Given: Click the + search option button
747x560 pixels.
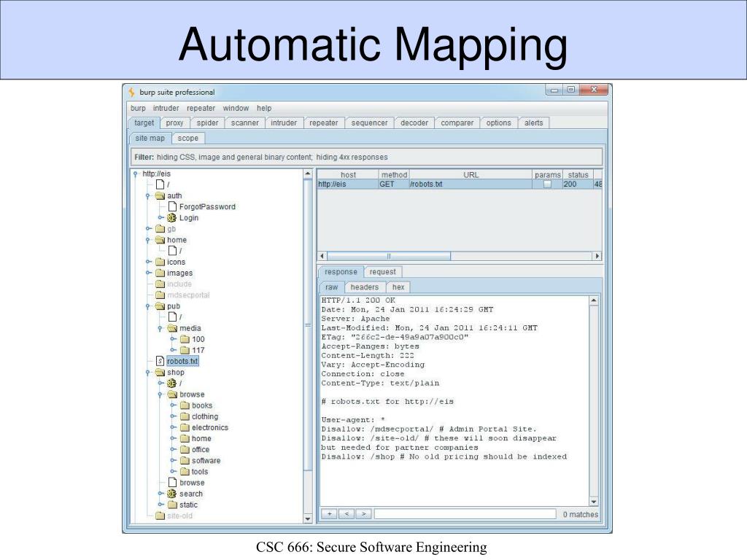Looking at the screenshot, I should 329,514.
